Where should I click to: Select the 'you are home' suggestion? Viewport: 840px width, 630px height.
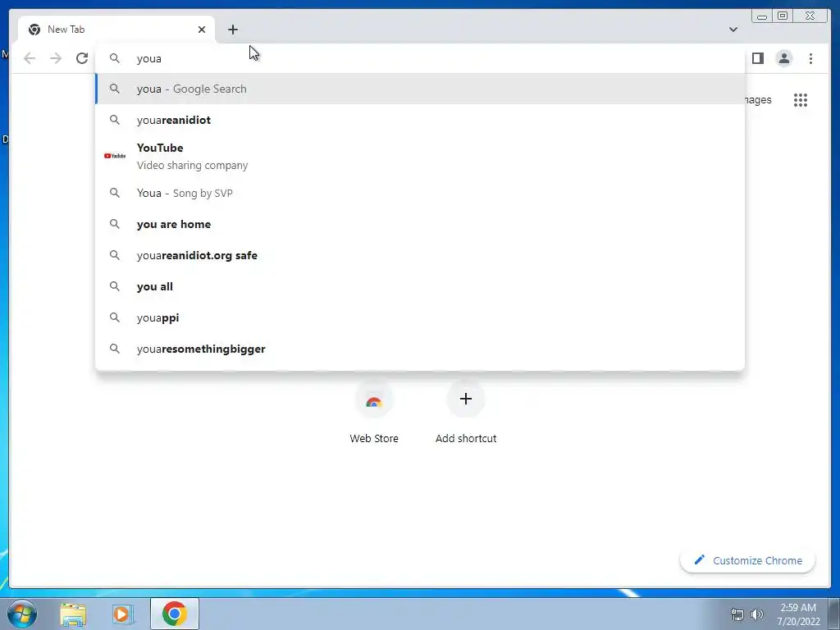pyautogui.click(x=420, y=224)
